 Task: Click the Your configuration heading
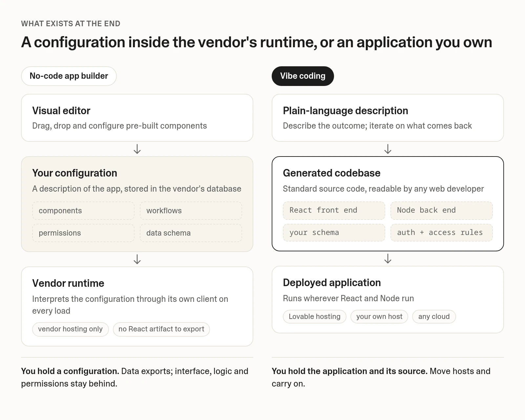(x=74, y=173)
